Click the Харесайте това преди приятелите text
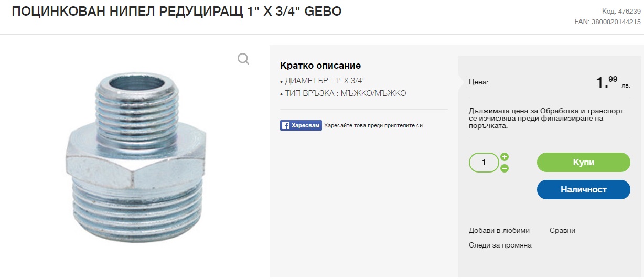Viewport: 644px width, 279px height. pos(374,125)
